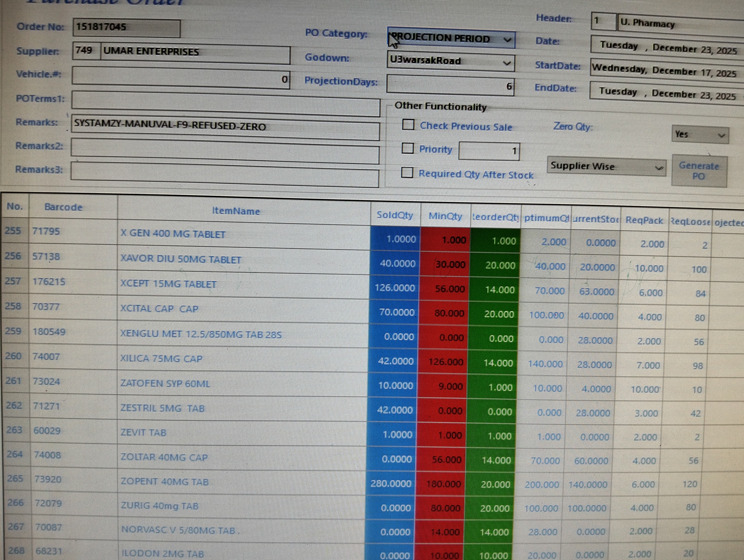Enable the Check Previous Sale checkbox
This screenshot has width=744, height=560.
[x=408, y=125]
